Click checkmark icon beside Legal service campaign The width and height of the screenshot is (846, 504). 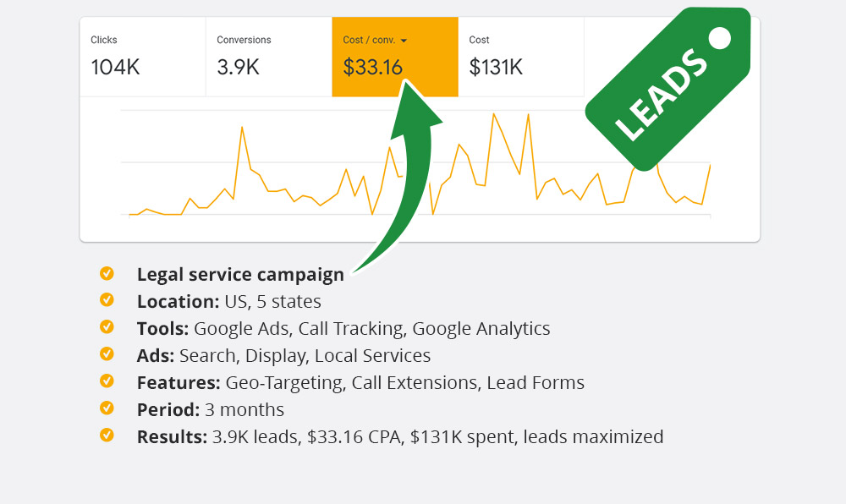click(x=107, y=273)
